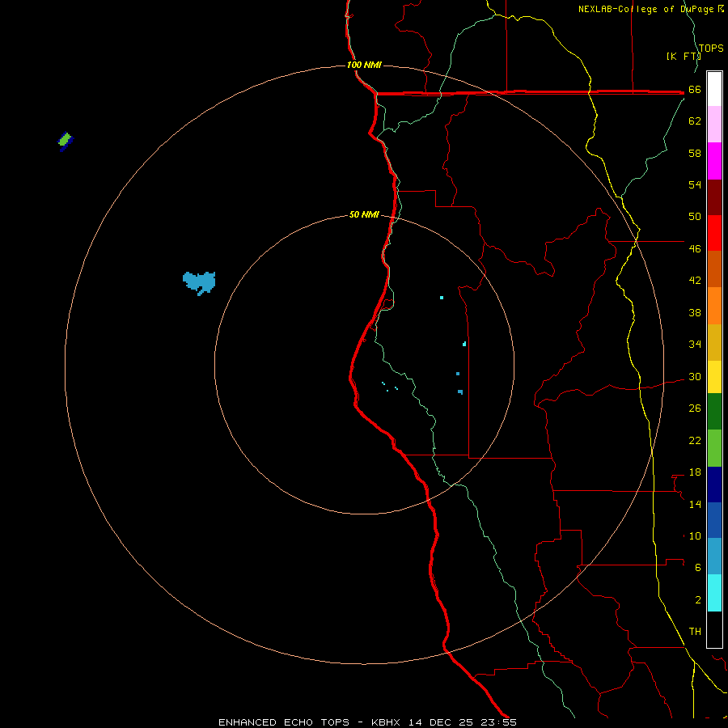Screen dimensions: 728x728
Task: Click the northernmost small cyan echo inside 50 NMI ring
Action: [x=442, y=298]
